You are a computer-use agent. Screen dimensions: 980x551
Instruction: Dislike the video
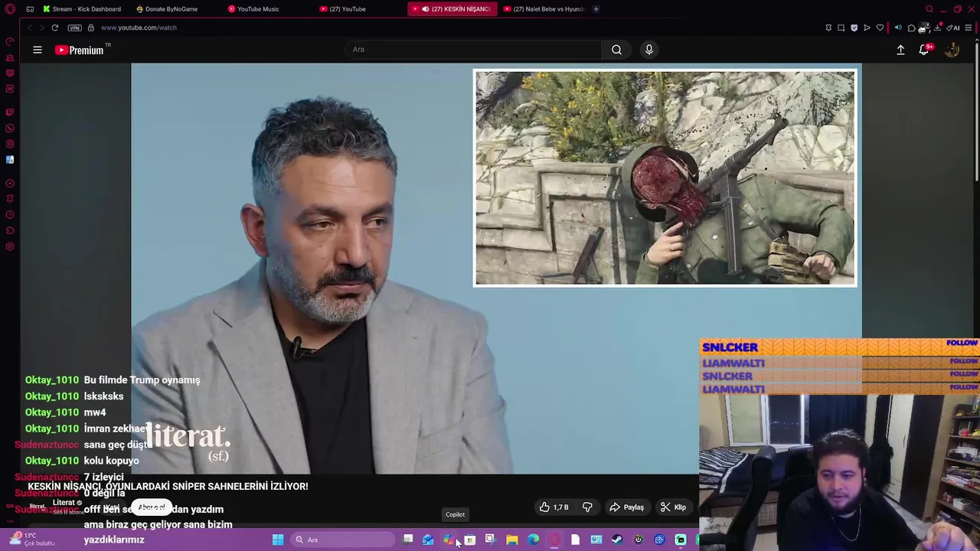pyautogui.click(x=587, y=507)
